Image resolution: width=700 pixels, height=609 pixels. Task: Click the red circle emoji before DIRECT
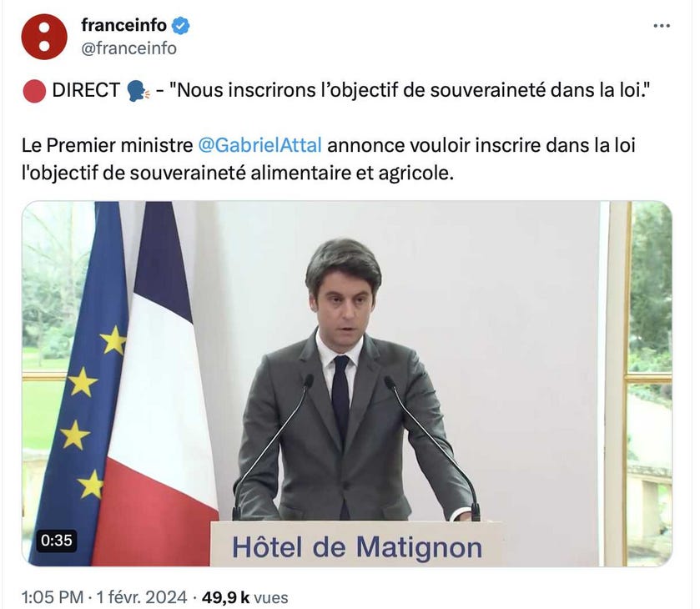(34, 91)
